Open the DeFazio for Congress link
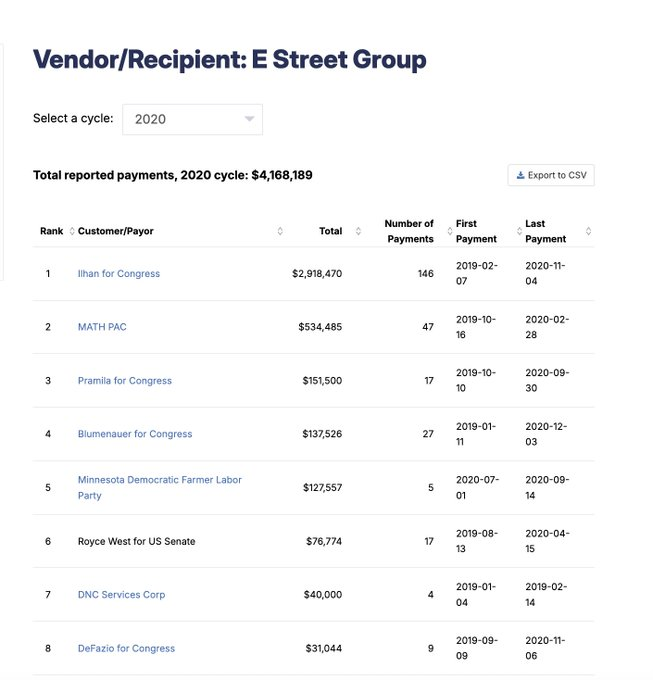The width and height of the screenshot is (653, 680). (x=126, y=648)
